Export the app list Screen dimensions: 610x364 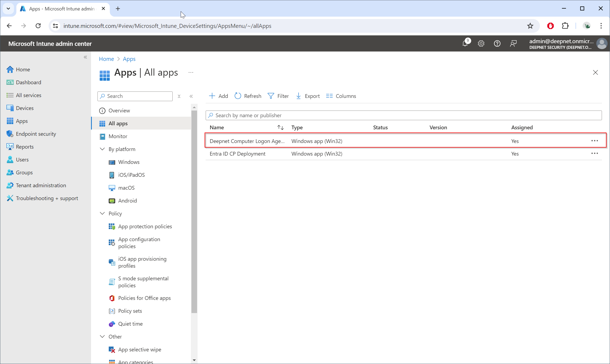click(308, 96)
